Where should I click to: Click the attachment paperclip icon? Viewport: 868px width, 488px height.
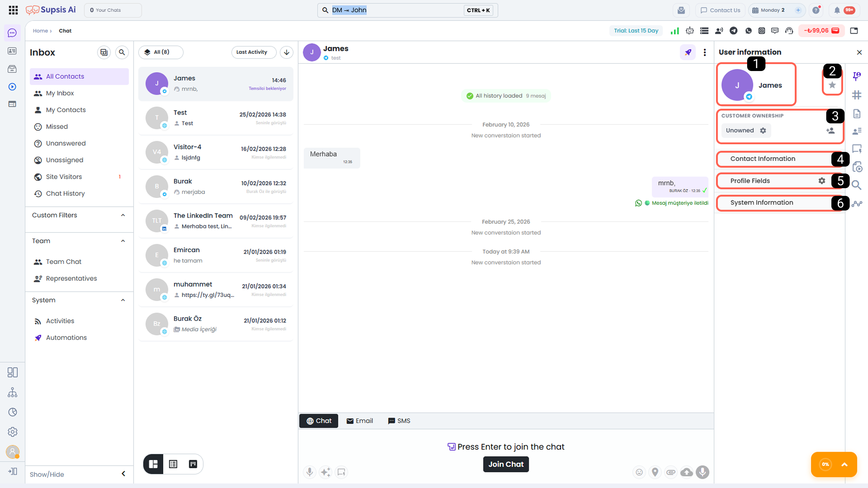point(671,472)
